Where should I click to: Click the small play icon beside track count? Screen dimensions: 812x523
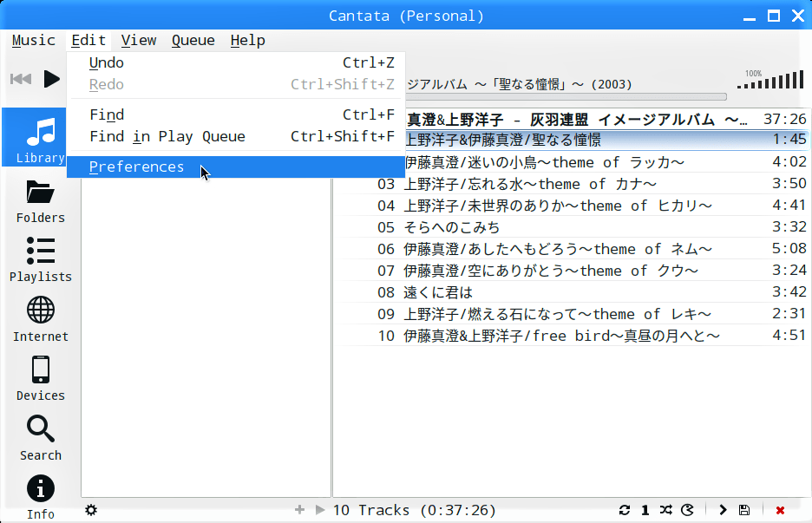click(x=320, y=510)
